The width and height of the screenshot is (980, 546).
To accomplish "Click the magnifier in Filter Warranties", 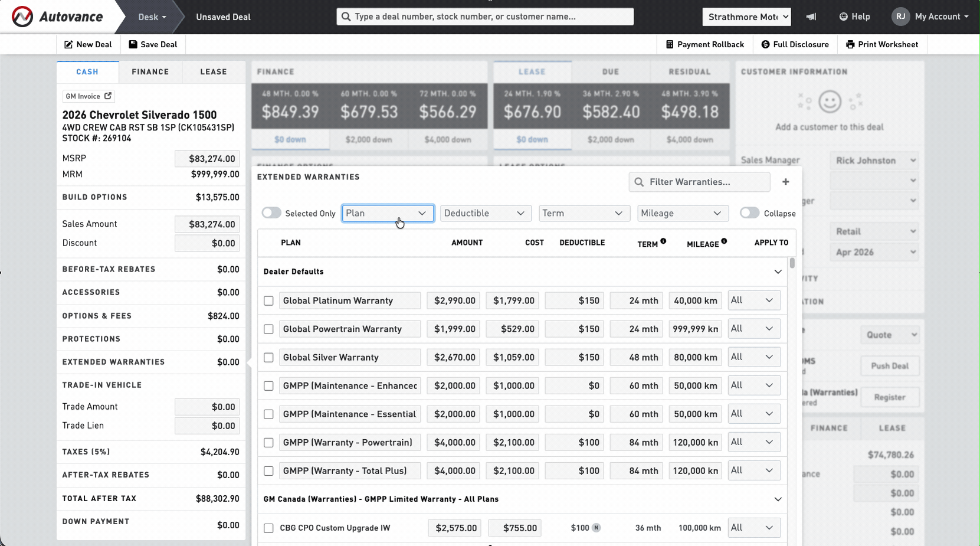I will 639,182.
